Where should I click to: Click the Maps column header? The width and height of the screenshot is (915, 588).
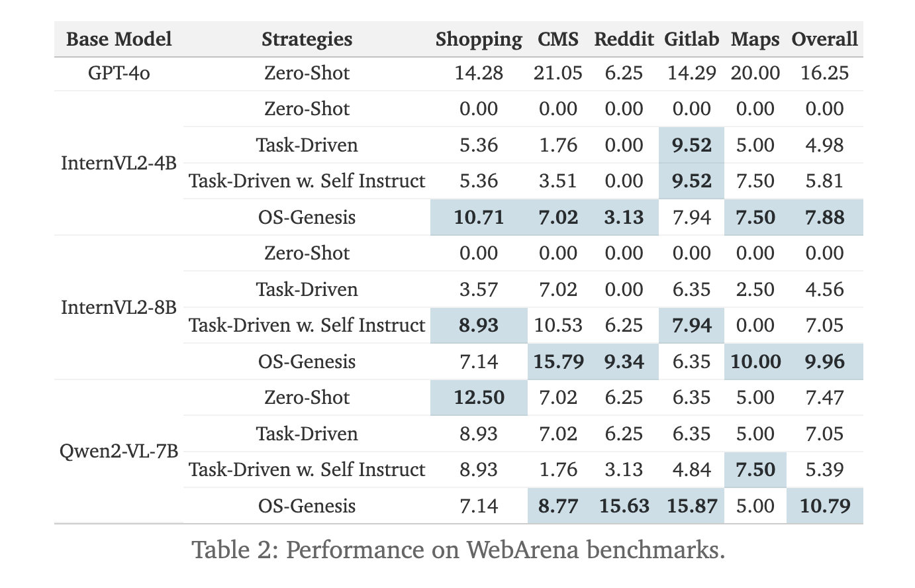(x=755, y=39)
